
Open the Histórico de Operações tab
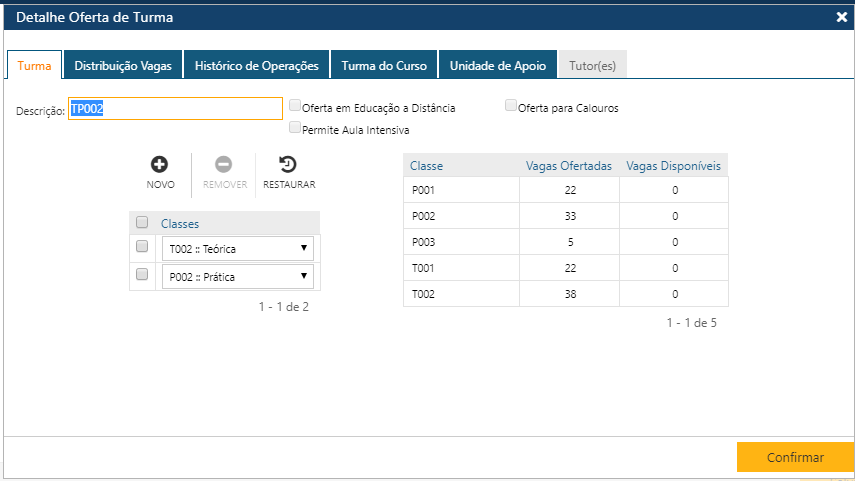coord(256,66)
